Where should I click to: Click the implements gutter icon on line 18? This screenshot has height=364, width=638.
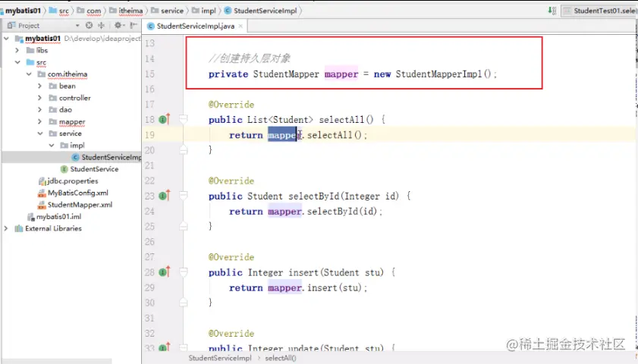(x=165, y=119)
